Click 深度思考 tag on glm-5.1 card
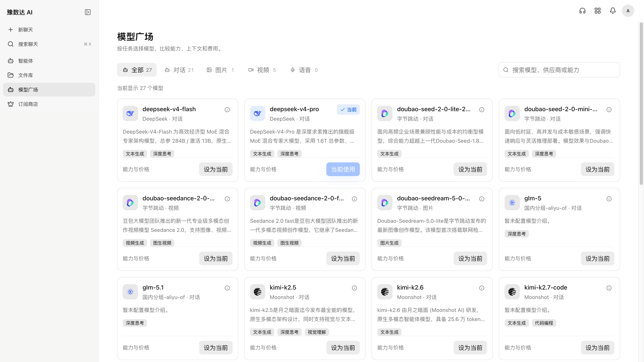Viewport: 644px width, 362px height. coord(135,323)
